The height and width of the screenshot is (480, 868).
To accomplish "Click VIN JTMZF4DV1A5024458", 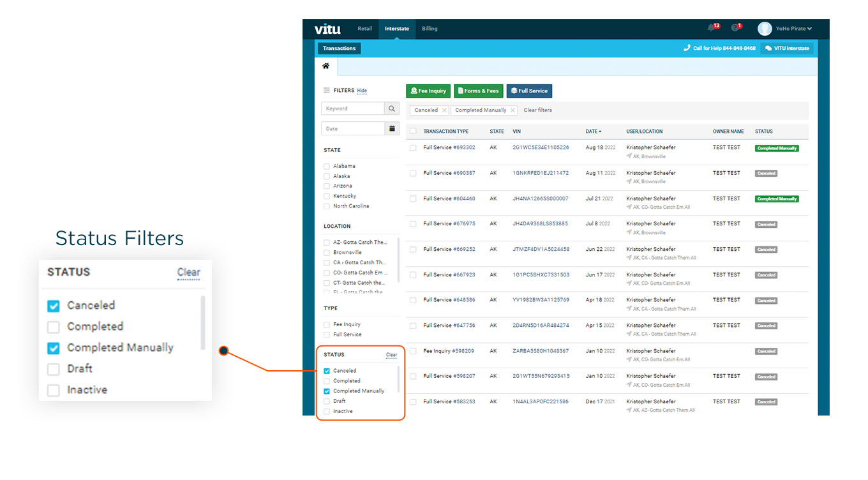I will click(541, 249).
